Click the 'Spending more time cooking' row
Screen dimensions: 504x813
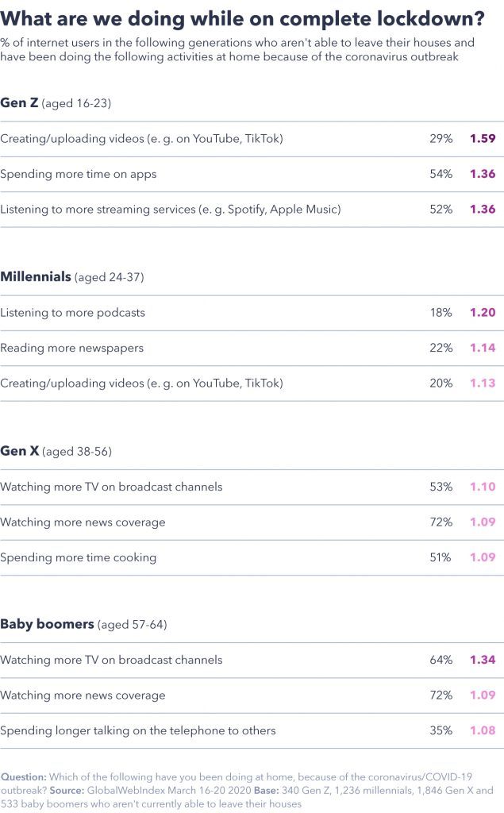point(252,557)
